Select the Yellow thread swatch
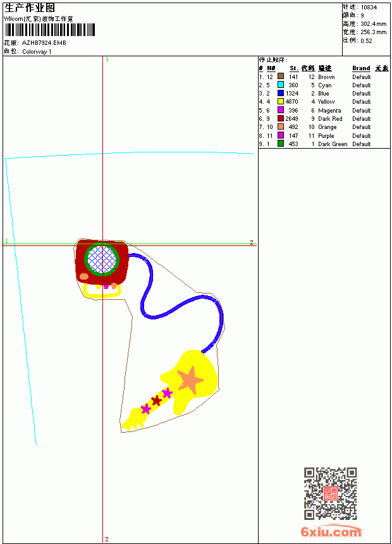The image size is (392, 544). click(281, 101)
